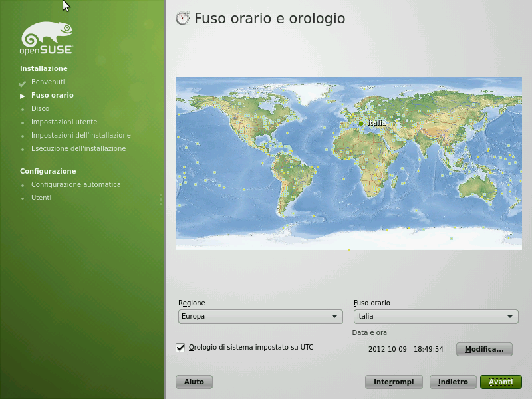Click the Data e ora label
The height and width of the screenshot is (399, 532).
(370, 333)
